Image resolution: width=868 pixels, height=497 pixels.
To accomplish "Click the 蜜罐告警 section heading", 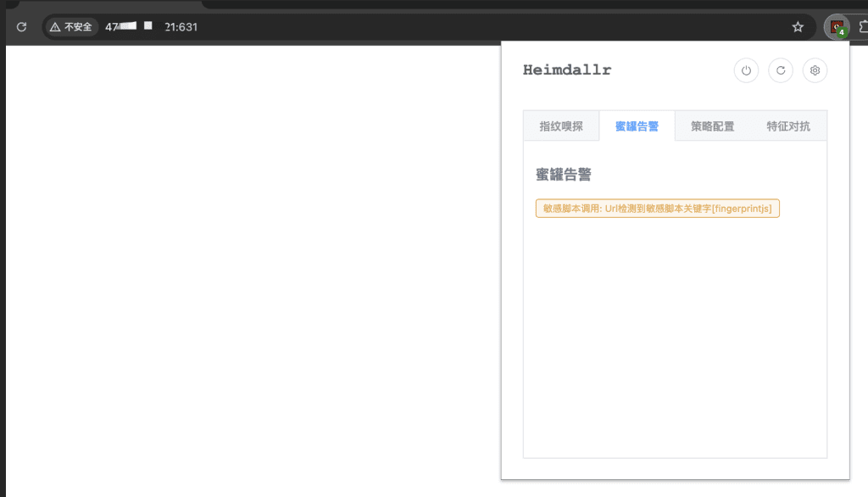I will pos(564,175).
